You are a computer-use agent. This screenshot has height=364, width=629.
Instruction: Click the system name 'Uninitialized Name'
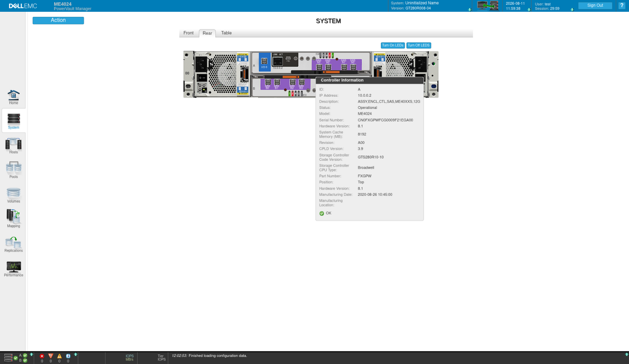422,3
